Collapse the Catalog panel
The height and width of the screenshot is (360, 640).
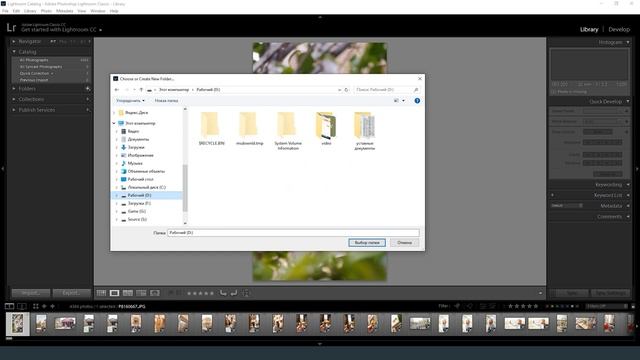pos(14,52)
